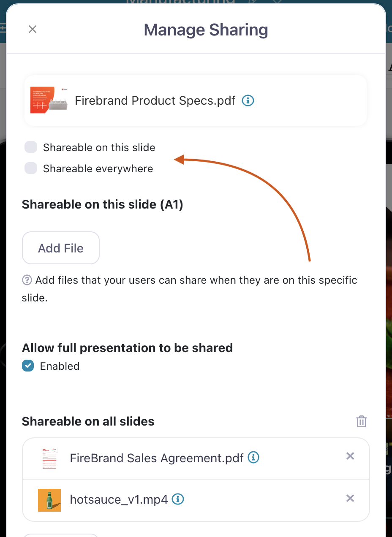Click the trash icon for all-slides files
The height and width of the screenshot is (537, 392).
pos(361,421)
